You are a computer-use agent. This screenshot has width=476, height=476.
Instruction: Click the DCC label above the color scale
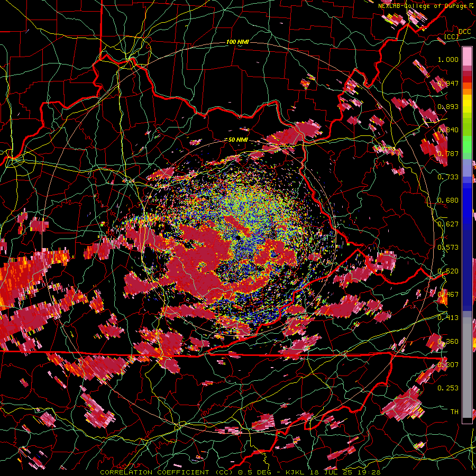click(464, 32)
